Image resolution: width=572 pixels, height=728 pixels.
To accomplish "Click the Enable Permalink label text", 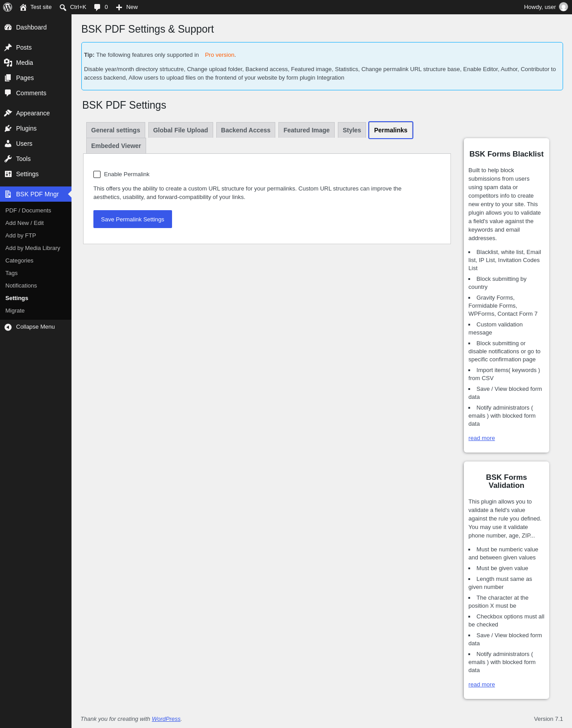I will tap(127, 174).
